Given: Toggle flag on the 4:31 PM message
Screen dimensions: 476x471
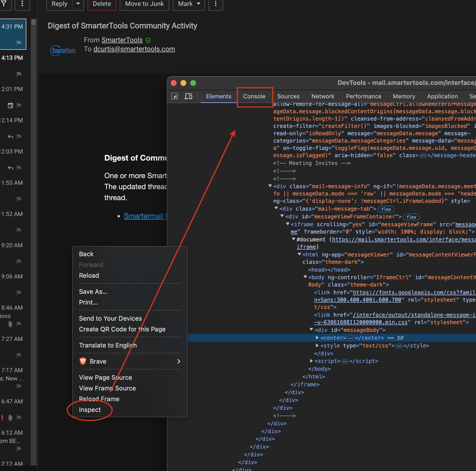Looking at the screenshot, I should (x=19, y=43).
